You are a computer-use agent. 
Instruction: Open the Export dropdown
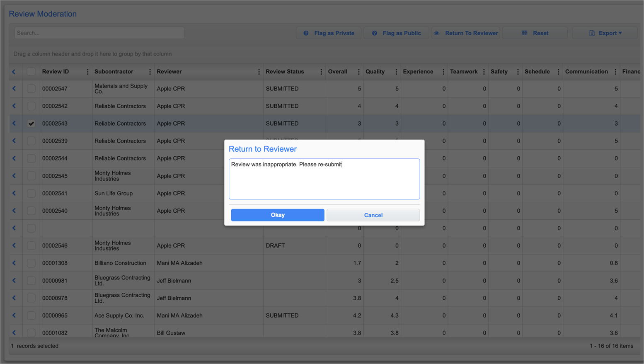[605, 33]
